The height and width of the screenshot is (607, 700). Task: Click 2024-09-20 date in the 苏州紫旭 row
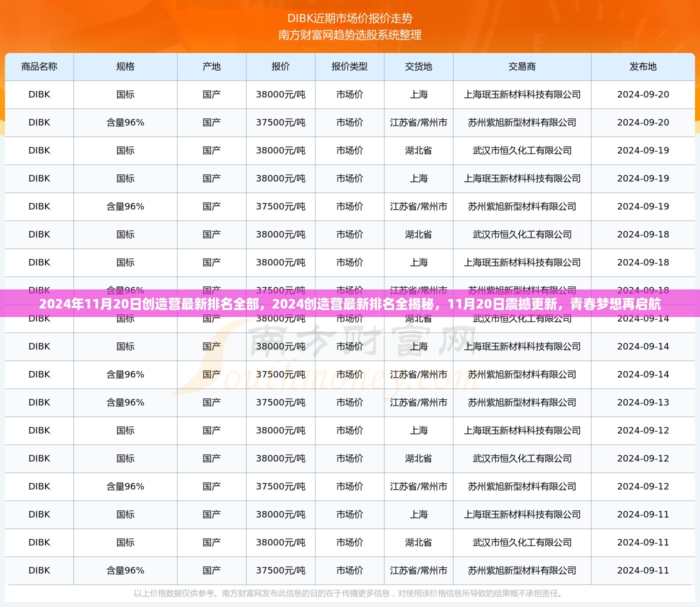pyautogui.click(x=643, y=122)
